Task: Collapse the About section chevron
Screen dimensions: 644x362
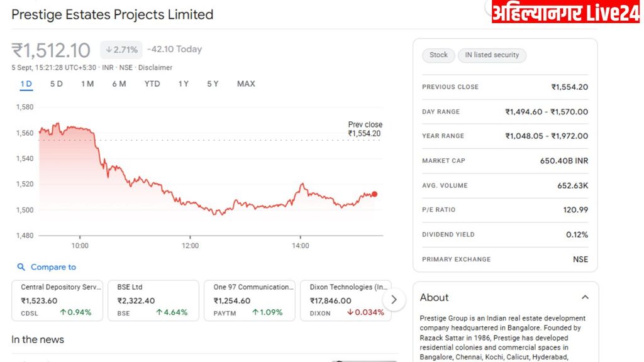Action: (585, 297)
